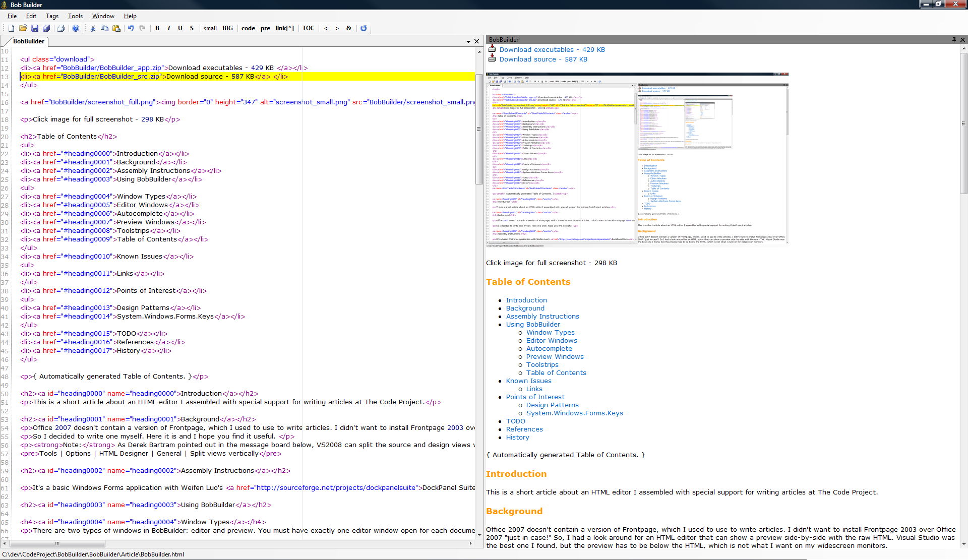Cut selection with the scissors icon

pyautogui.click(x=93, y=28)
